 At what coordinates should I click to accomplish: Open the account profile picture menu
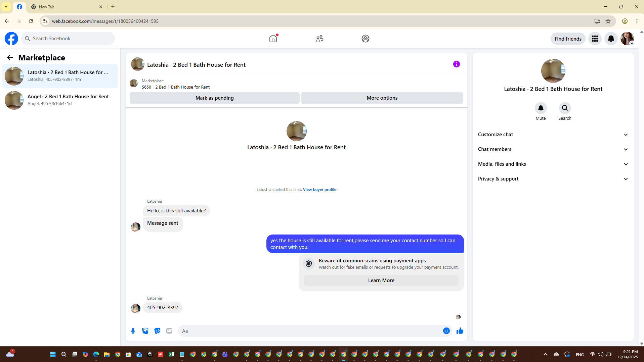[x=627, y=39]
